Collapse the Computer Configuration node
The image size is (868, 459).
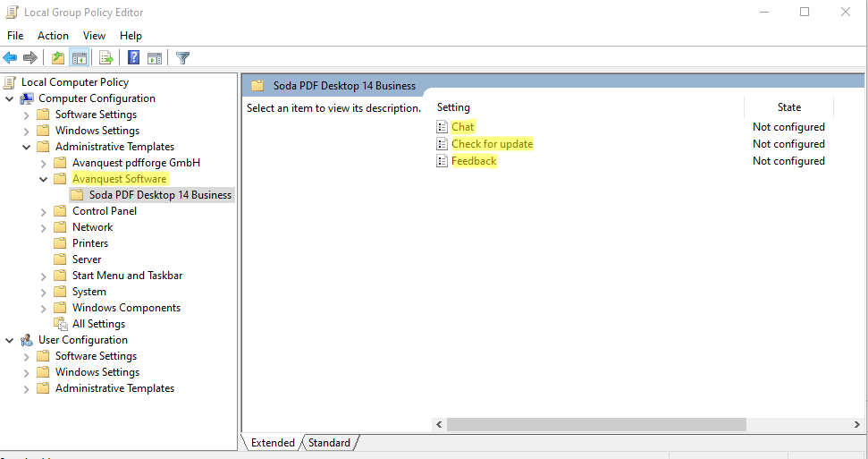pos(10,99)
